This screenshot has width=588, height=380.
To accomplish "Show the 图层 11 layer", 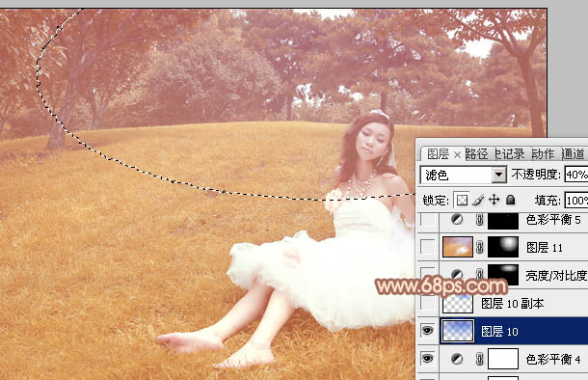I will pos(427,247).
